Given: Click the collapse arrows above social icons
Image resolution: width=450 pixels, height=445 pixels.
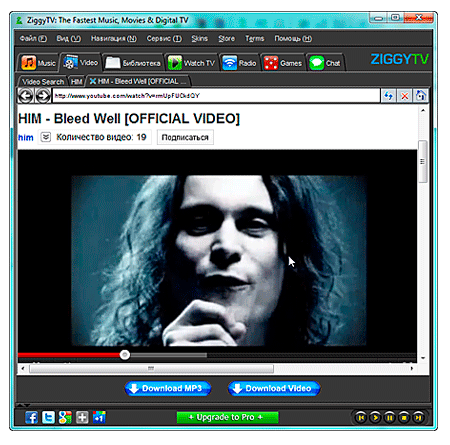Looking at the screenshot, I should (x=23, y=405).
